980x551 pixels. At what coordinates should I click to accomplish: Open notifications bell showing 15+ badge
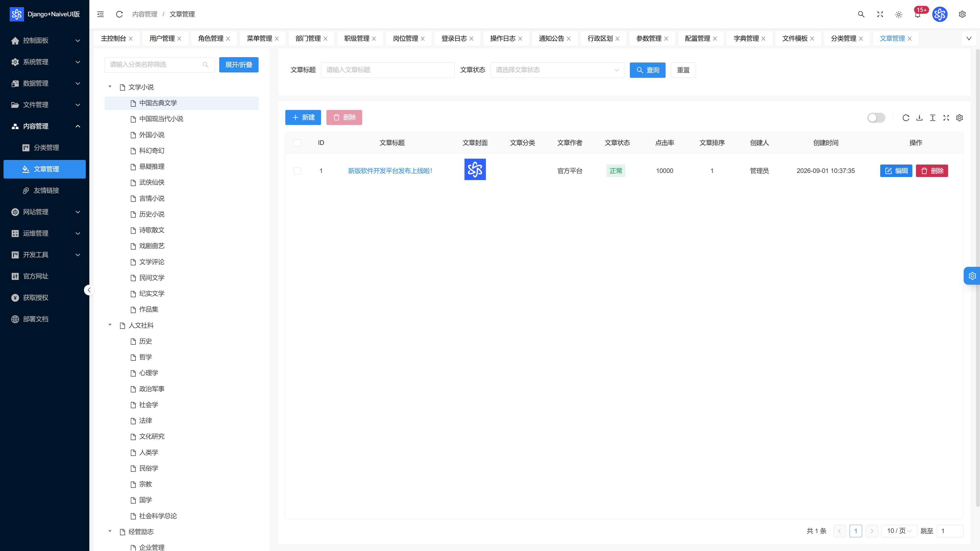tap(918, 15)
